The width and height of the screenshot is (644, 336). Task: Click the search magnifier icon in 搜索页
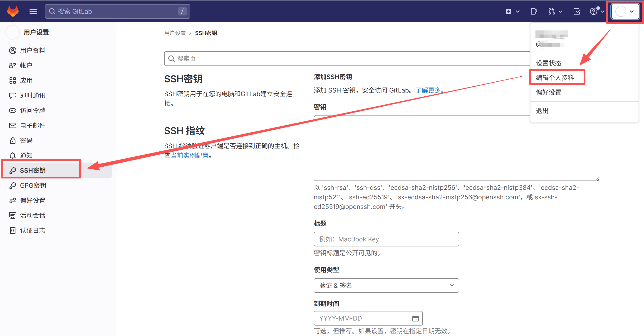click(x=171, y=59)
